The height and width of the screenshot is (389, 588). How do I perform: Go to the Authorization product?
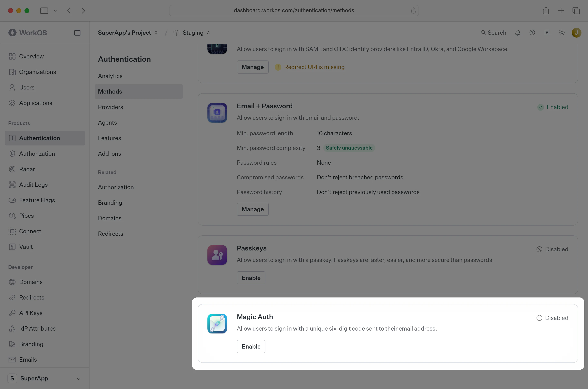coord(45,154)
